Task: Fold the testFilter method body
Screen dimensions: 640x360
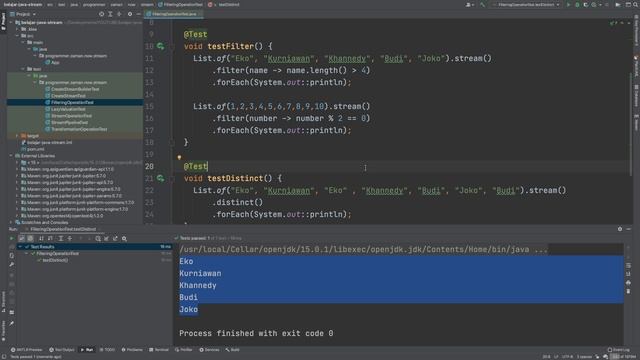Action: [x=172, y=47]
